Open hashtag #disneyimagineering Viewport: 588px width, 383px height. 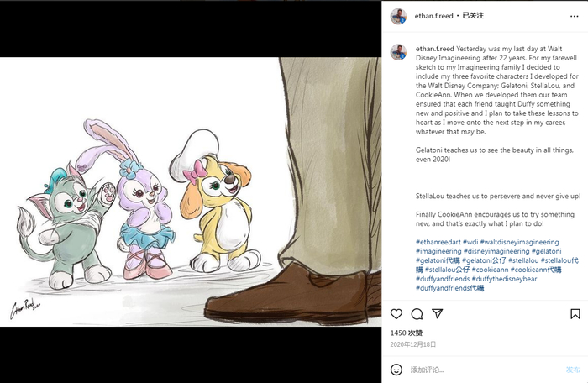click(x=496, y=251)
